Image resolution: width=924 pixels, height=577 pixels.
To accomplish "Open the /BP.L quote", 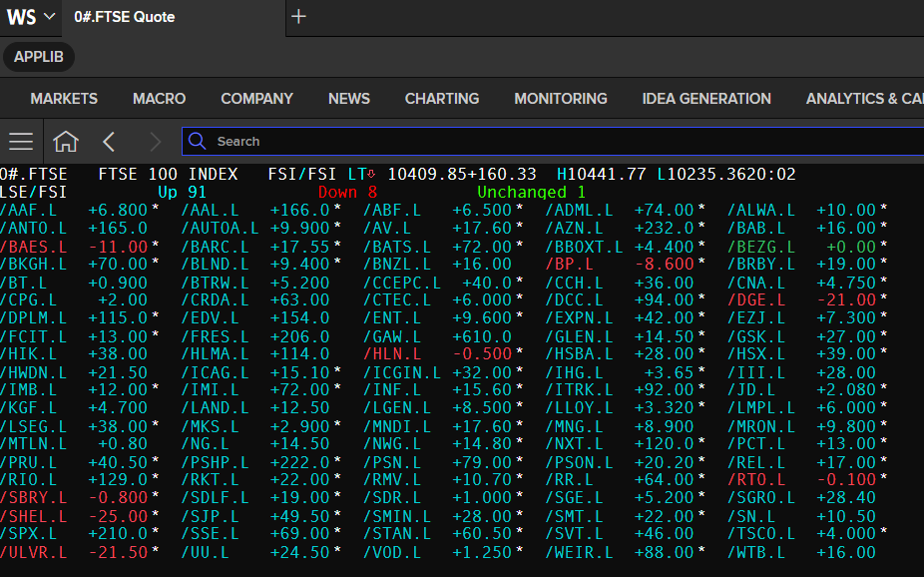I will 569,264.
